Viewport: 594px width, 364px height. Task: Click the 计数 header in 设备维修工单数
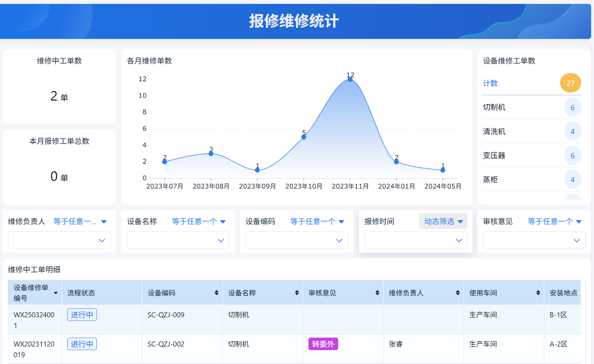(491, 83)
